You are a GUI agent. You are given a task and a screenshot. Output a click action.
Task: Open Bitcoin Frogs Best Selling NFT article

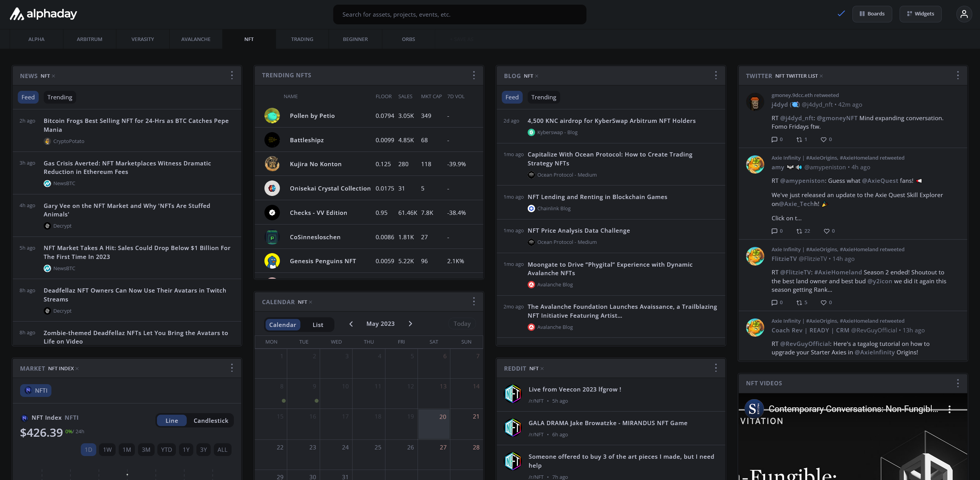tap(136, 125)
